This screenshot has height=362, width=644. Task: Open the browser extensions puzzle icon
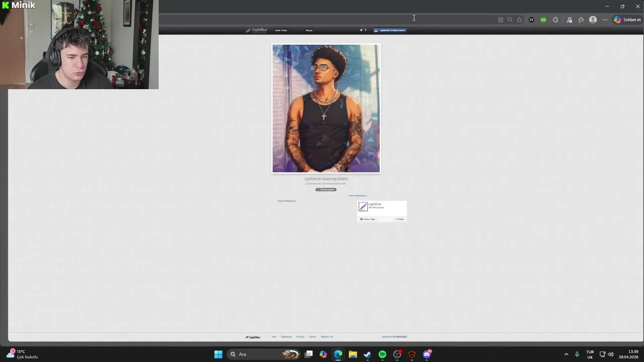555,20
